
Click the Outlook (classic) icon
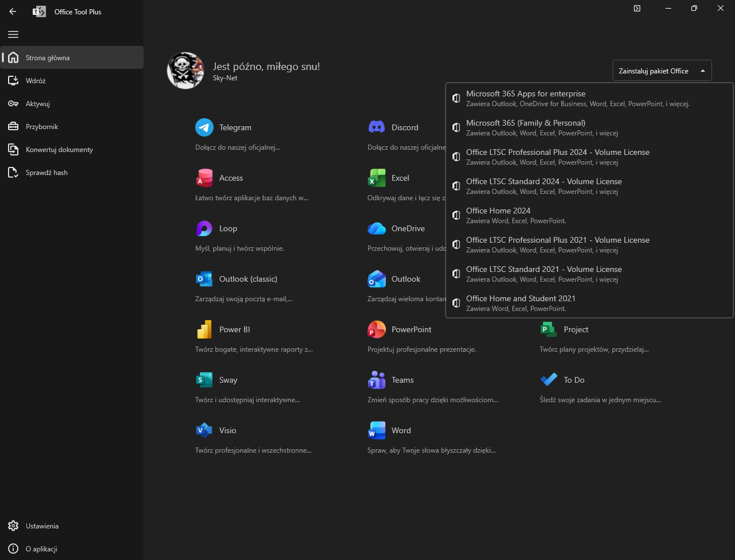(x=204, y=279)
